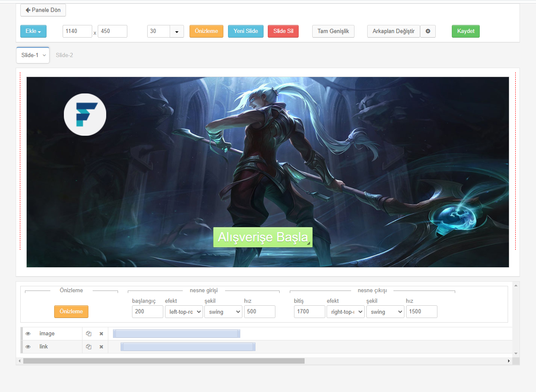Click the horizontal scrollbar thumb of timeline

164,361
